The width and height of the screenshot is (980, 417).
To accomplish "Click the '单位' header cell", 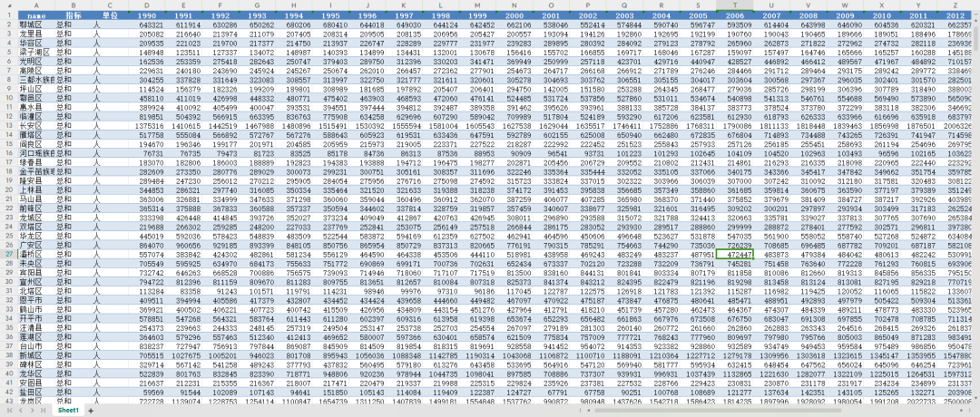I will [110, 15].
